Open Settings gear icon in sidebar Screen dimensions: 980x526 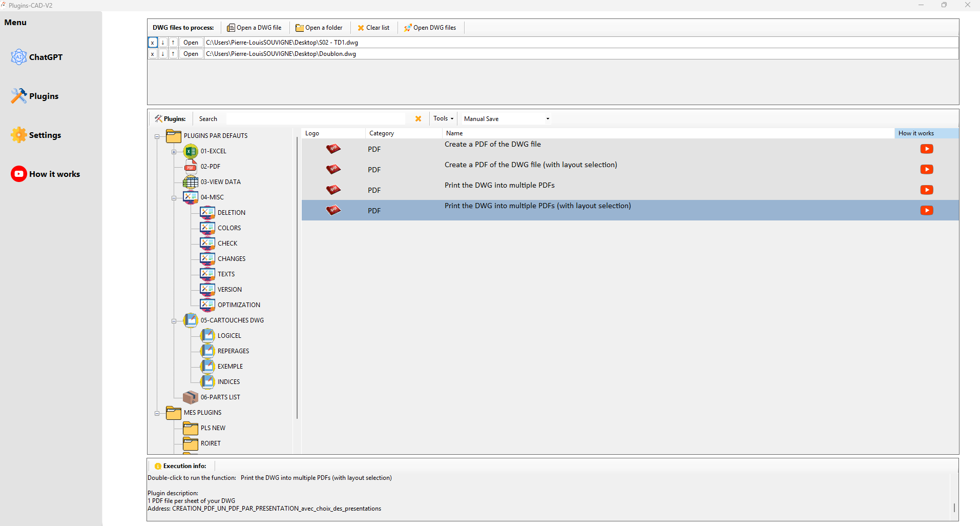18,135
